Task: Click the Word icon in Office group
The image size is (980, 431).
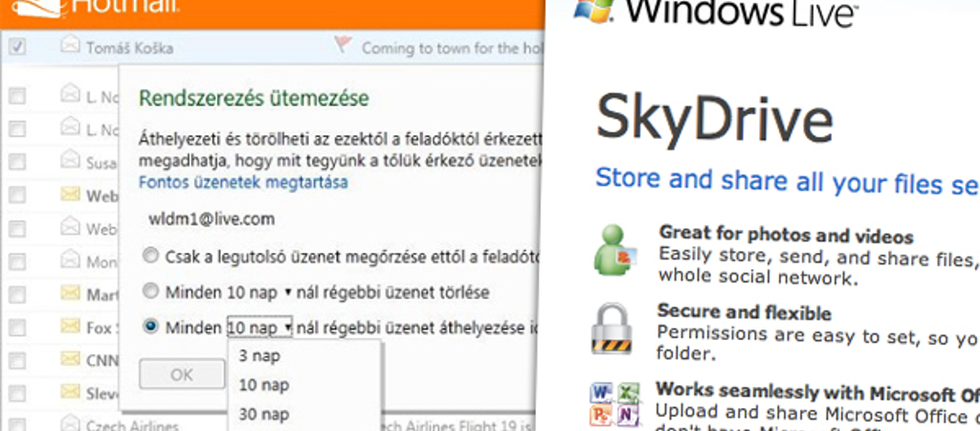Action: coord(602,394)
